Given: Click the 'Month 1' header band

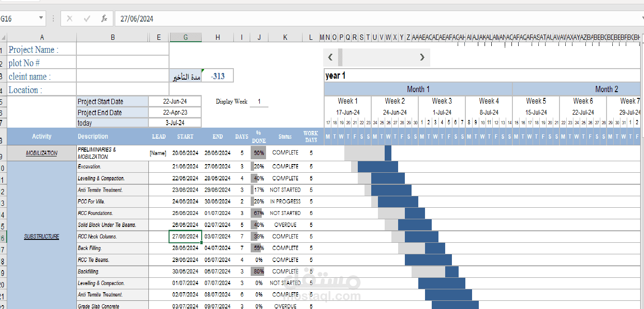Looking at the screenshot, I should coord(418,89).
